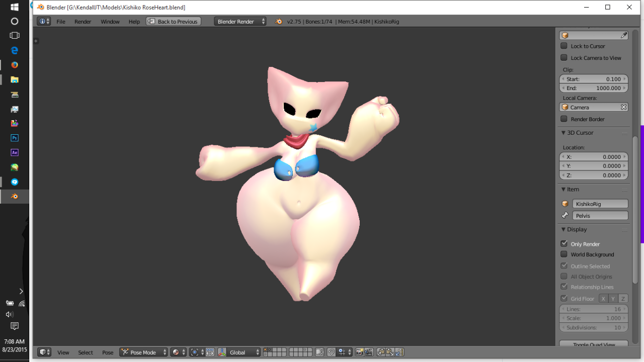Open Photoshop from the taskbar

click(x=15, y=138)
